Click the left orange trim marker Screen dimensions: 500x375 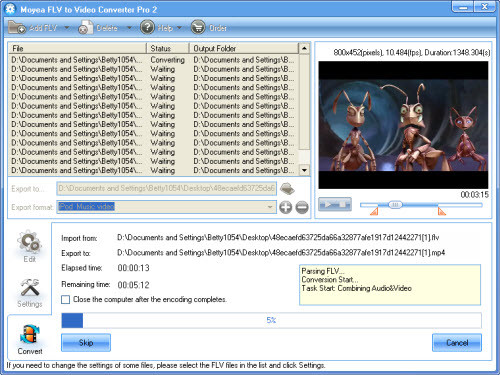click(x=374, y=211)
